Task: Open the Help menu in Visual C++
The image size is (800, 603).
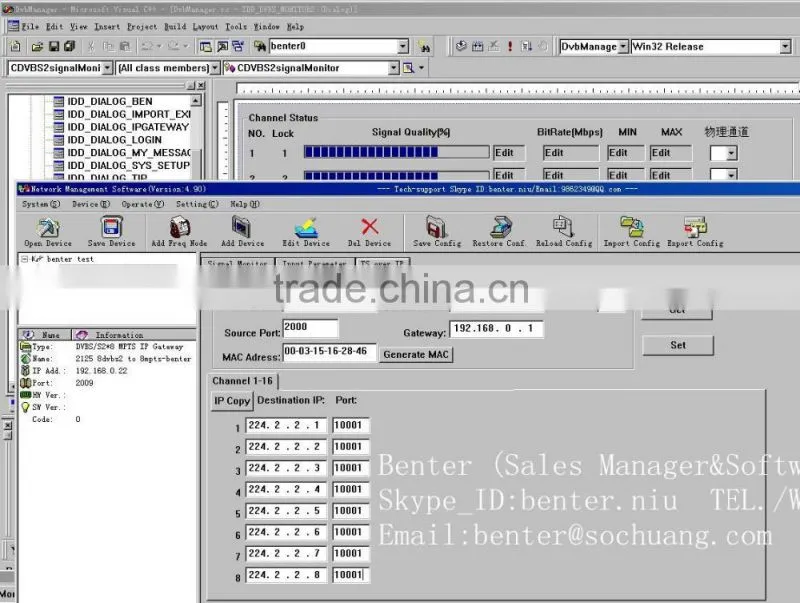Action: 295,27
